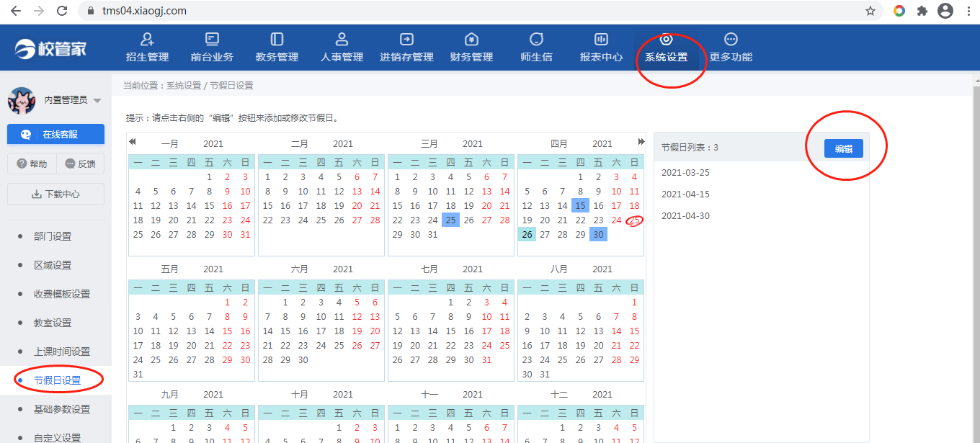The width and height of the screenshot is (980, 443).
Task: Select holiday 2021-04-15 in list
Action: point(685,194)
